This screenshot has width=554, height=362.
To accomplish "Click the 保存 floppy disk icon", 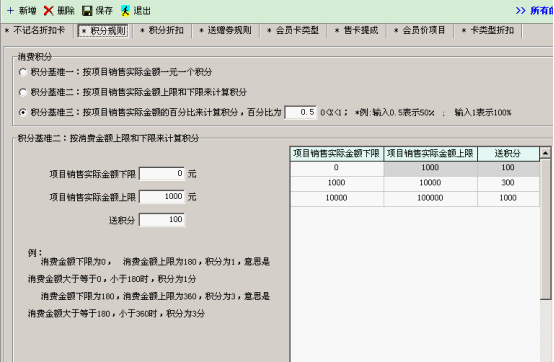I will (87, 11).
